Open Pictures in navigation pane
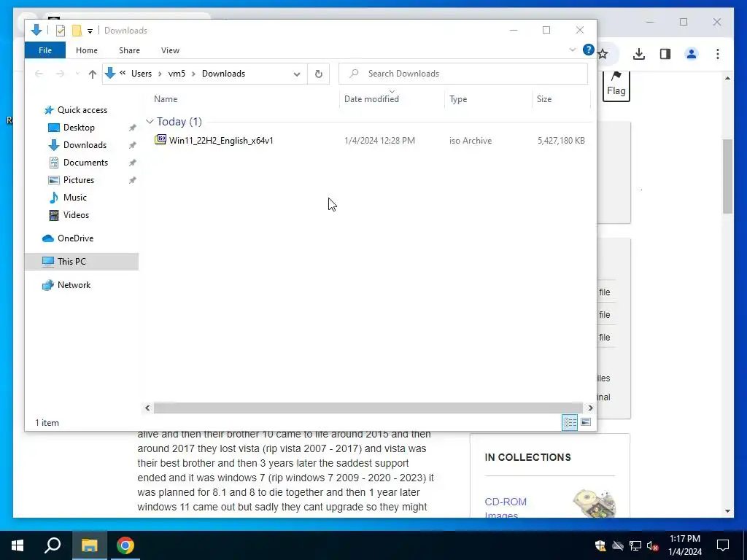 coord(79,180)
